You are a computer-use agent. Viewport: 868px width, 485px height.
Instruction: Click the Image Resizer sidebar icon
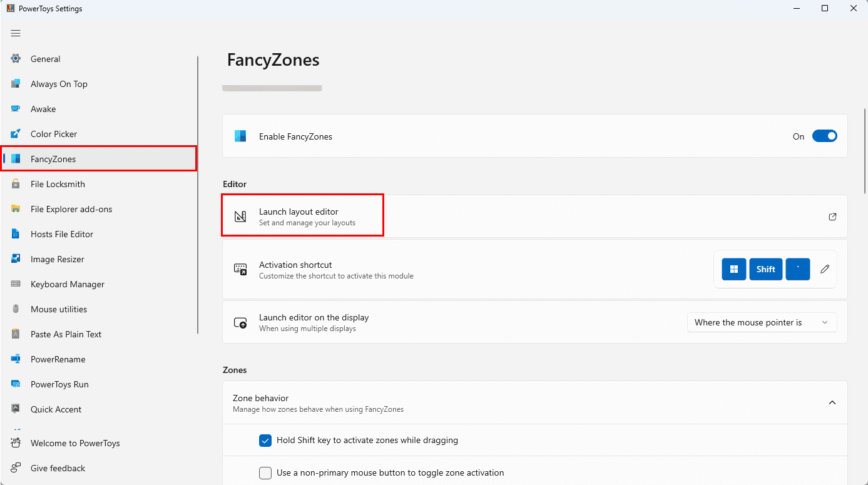coord(16,259)
